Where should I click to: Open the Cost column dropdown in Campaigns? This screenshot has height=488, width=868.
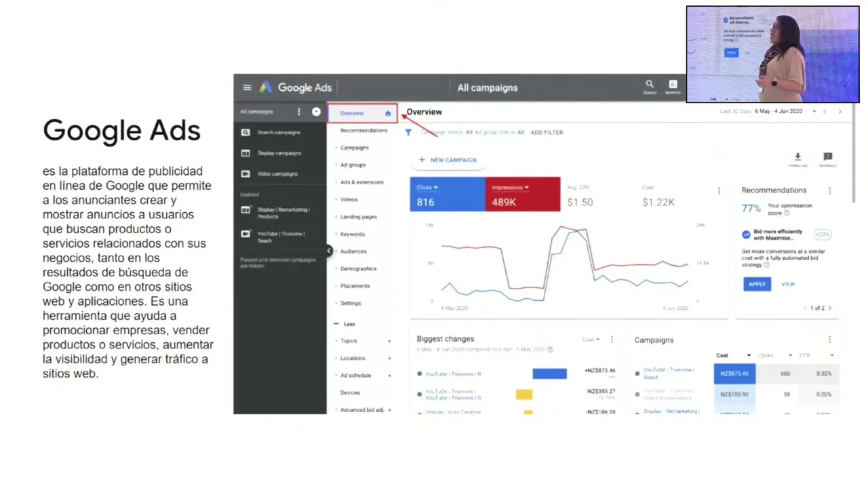pyautogui.click(x=749, y=356)
